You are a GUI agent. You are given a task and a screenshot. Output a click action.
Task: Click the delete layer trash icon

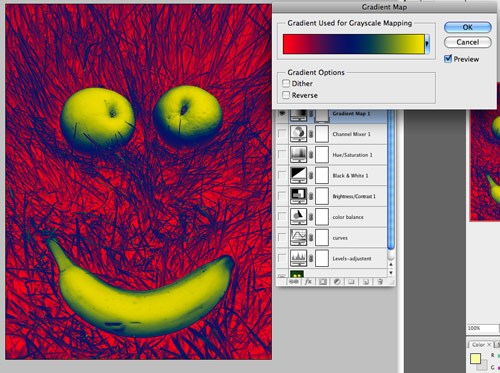pos(380,282)
